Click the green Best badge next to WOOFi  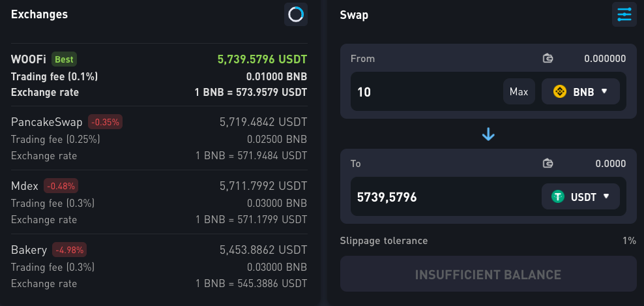pos(64,59)
